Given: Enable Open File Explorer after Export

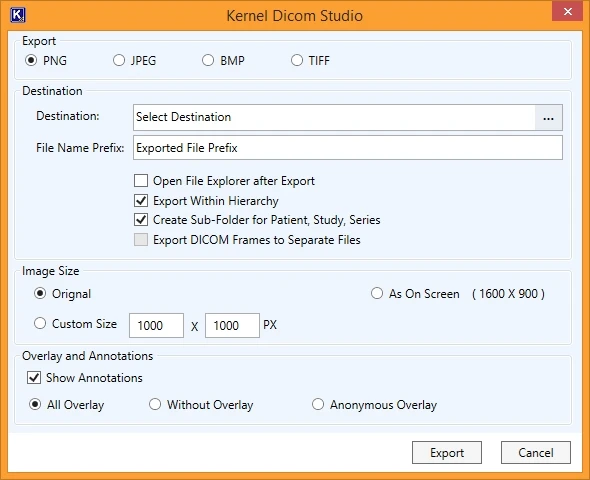Looking at the screenshot, I should coord(141,181).
